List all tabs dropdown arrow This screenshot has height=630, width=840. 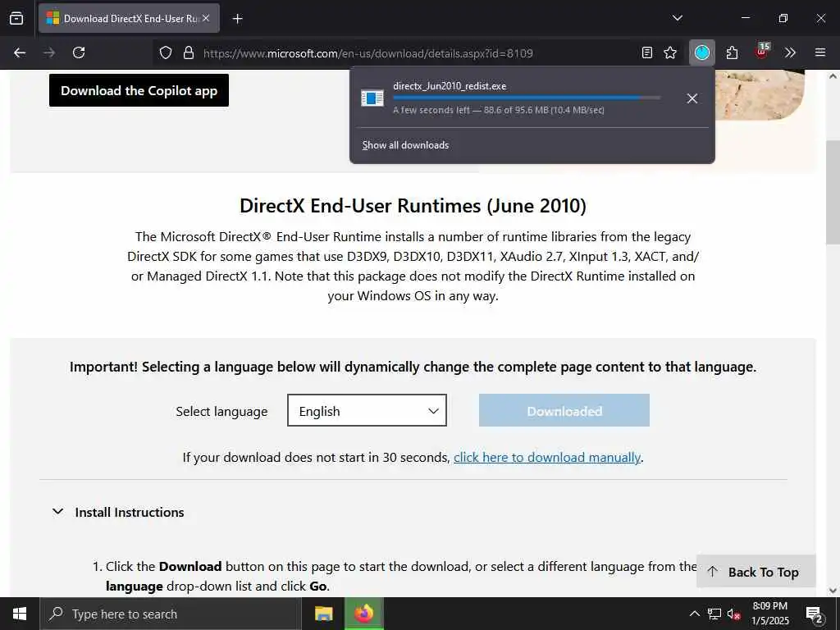pyautogui.click(x=677, y=18)
